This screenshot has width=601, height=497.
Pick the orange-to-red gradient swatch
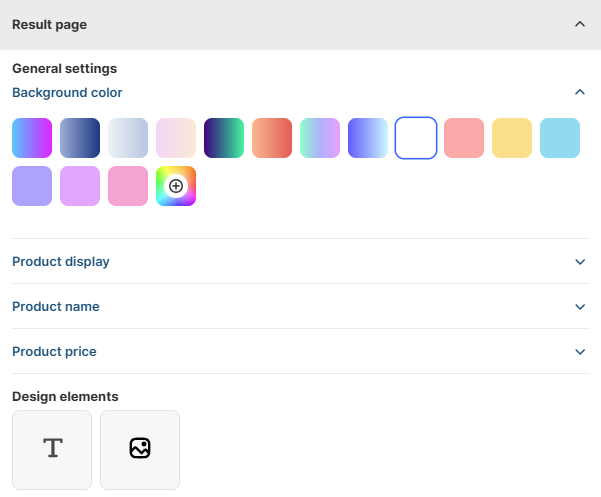pyautogui.click(x=272, y=138)
